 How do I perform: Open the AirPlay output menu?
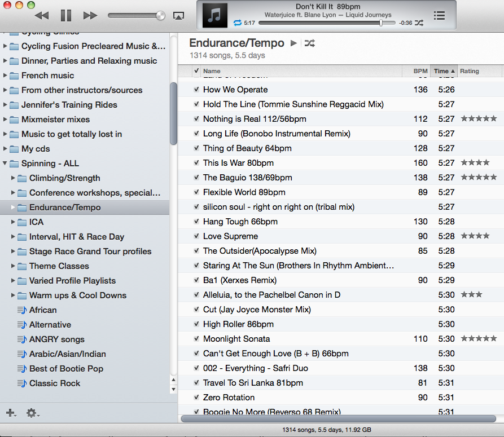click(178, 16)
